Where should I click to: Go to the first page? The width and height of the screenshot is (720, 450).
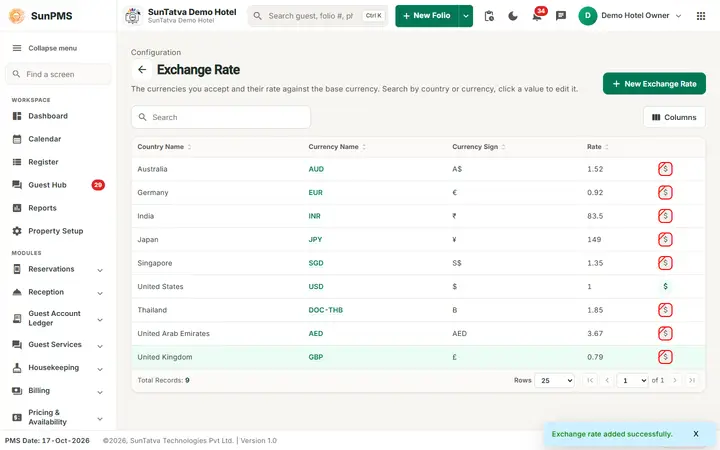(590, 380)
